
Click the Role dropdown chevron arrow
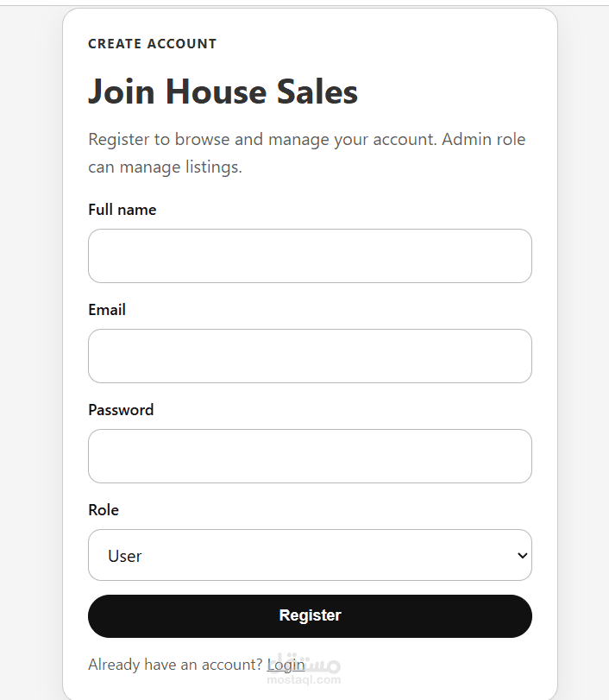pos(521,555)
